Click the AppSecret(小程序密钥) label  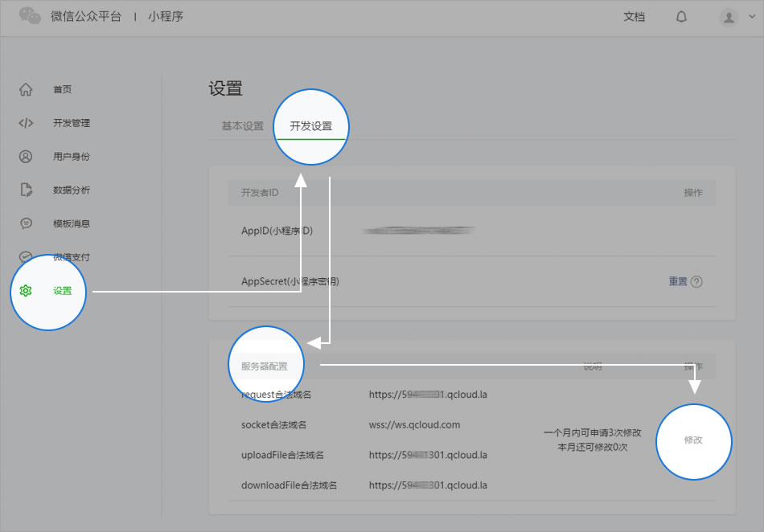click(x=290, y=281)
